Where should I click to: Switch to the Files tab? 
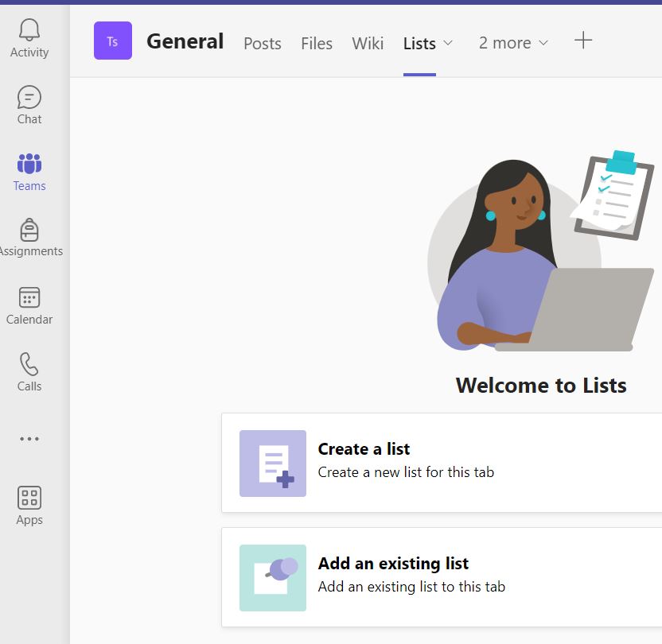(317, 43)
